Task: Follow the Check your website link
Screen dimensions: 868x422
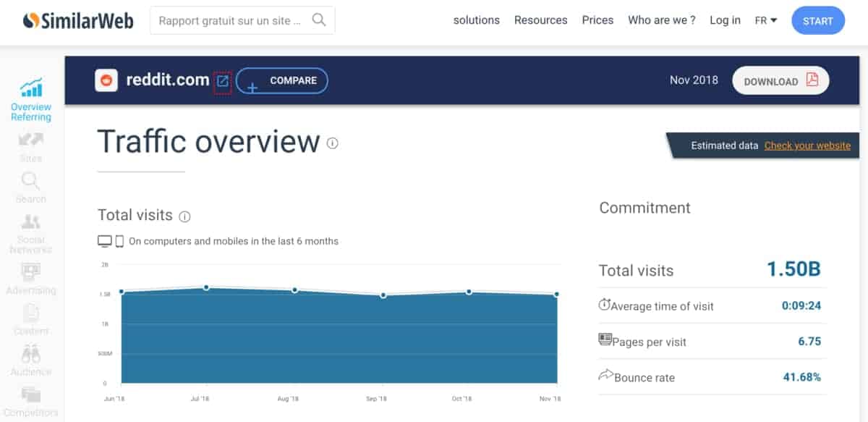Action: [807, 145]
